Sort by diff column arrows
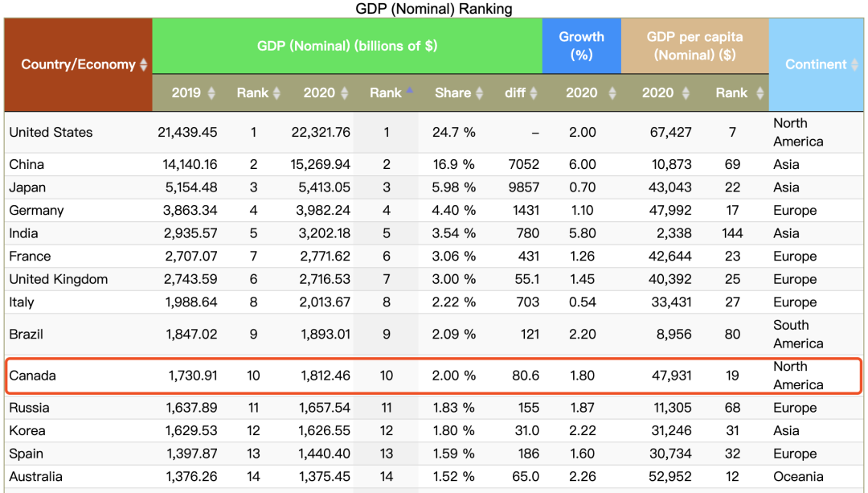868x493 pixels. pyautogui.click(x=534, y=93)
